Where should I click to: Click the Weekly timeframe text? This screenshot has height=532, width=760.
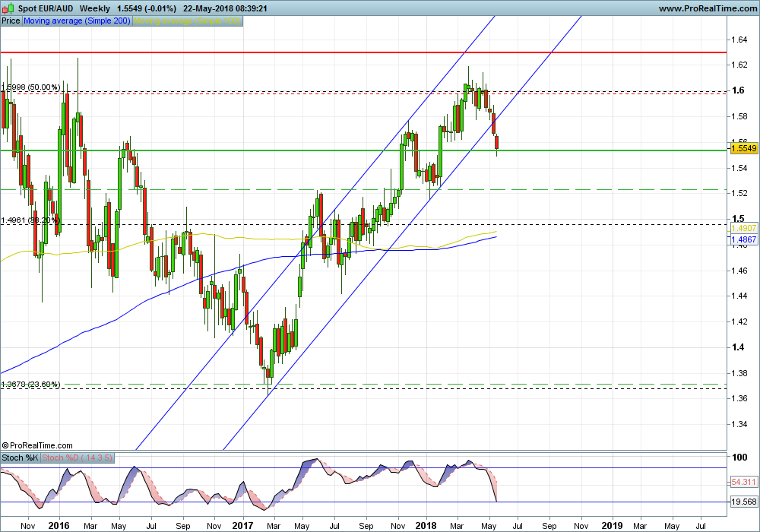[95, 8]
